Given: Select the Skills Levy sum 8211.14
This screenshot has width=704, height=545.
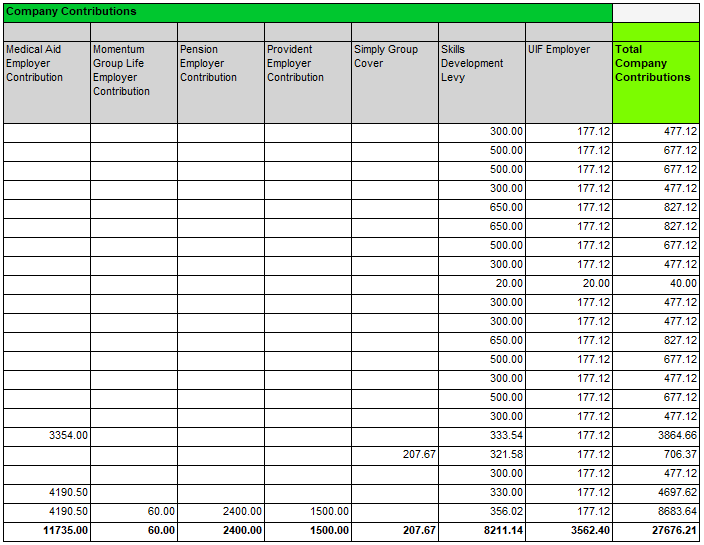Looking at the screenshot, I should click(482, 531).
